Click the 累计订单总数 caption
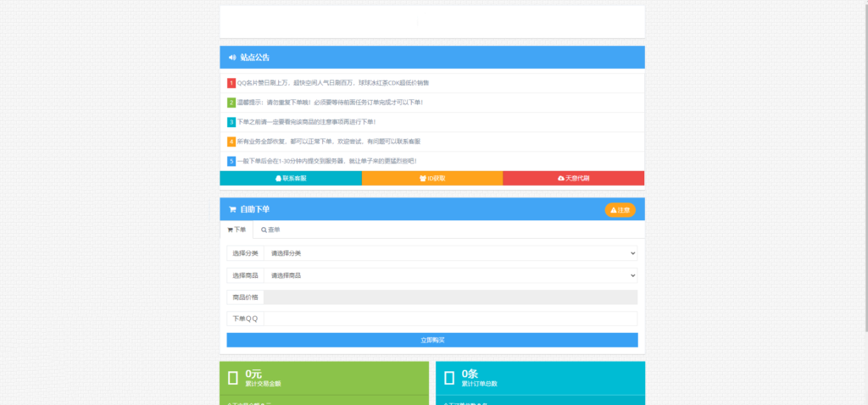The width and height of the screenshot is (868, 405). (480, 384)
